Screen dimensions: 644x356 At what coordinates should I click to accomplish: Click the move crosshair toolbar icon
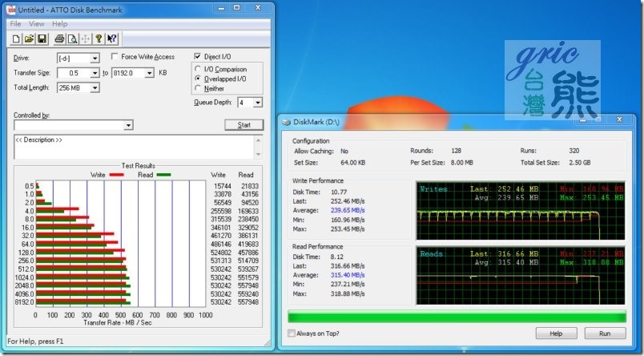coord(85,38)
